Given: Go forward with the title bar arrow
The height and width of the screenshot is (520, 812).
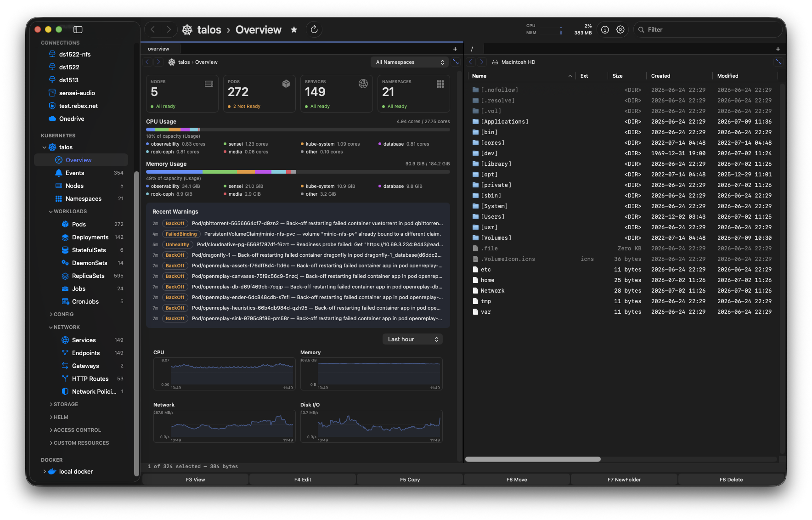Looking at the screenshot, I should click(x=169, y=29).
